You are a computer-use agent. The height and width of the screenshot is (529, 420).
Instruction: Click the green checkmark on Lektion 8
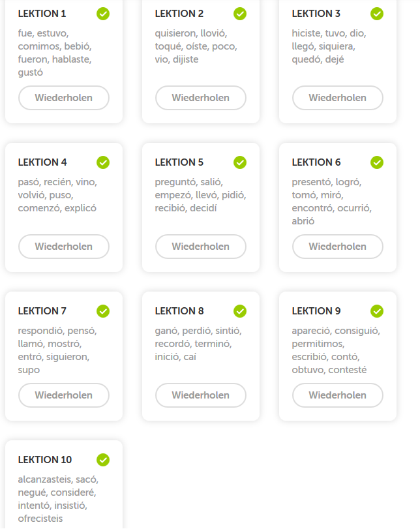click(240, 311)
